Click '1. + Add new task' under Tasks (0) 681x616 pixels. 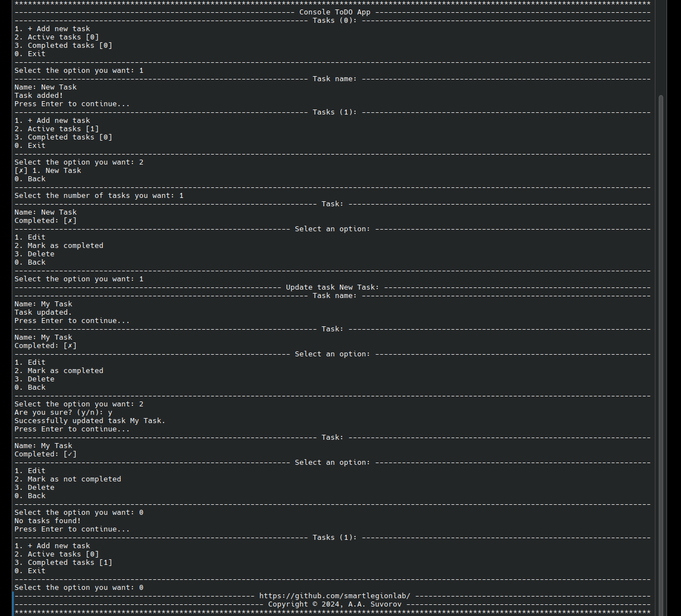[52, 29]
